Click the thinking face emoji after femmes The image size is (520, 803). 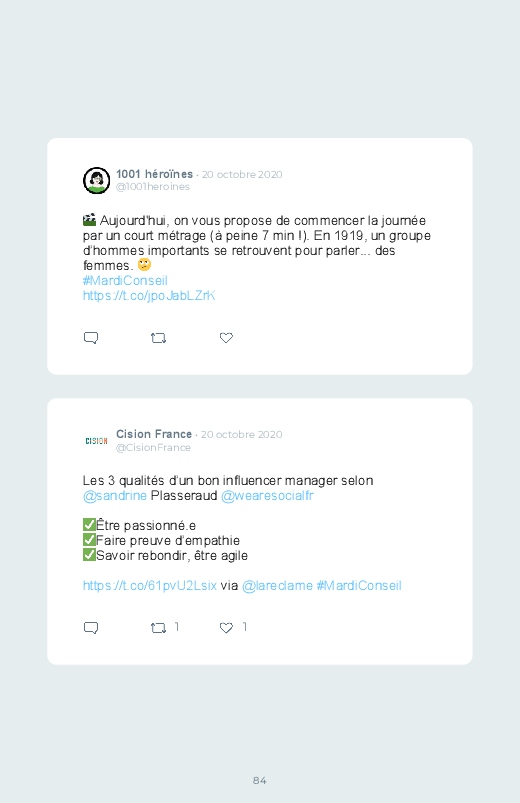coord(144,265)
